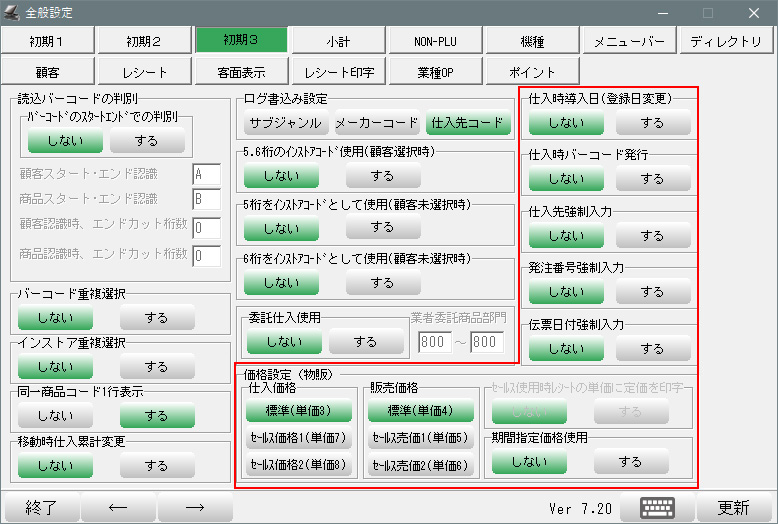Viewport: 778px width, 524px height.
Task: Click the 顧客スタート・エンド認識 input field
Action: (x=206, y=174)
